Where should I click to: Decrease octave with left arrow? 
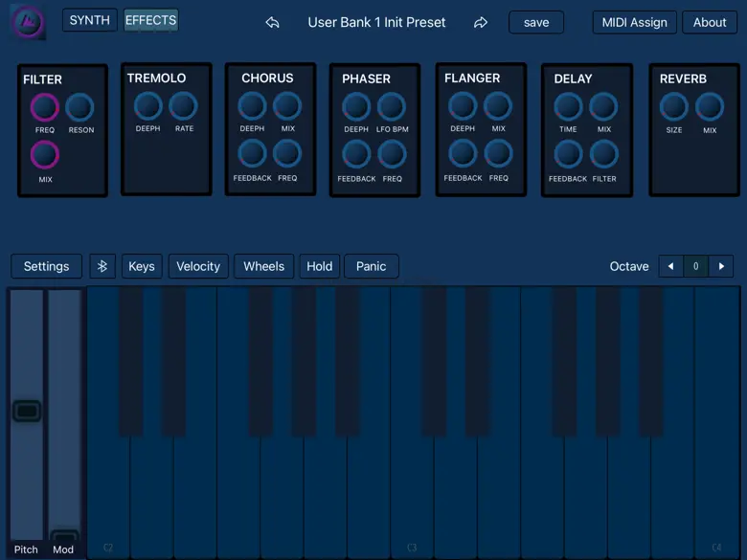click(x=670, y=266)
